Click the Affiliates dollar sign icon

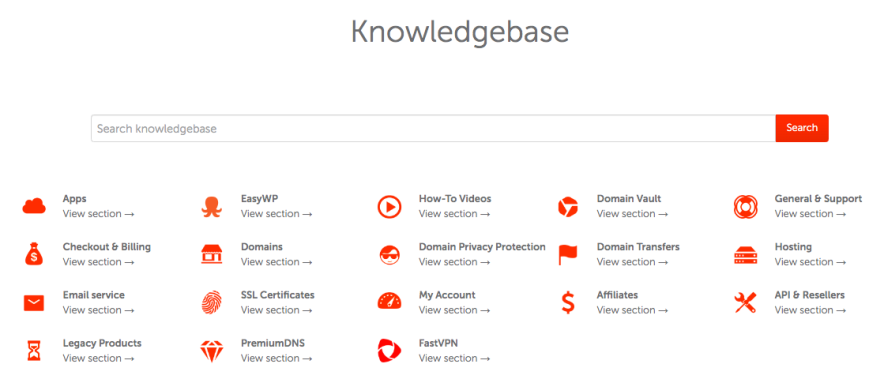click(x=568, y=303)
